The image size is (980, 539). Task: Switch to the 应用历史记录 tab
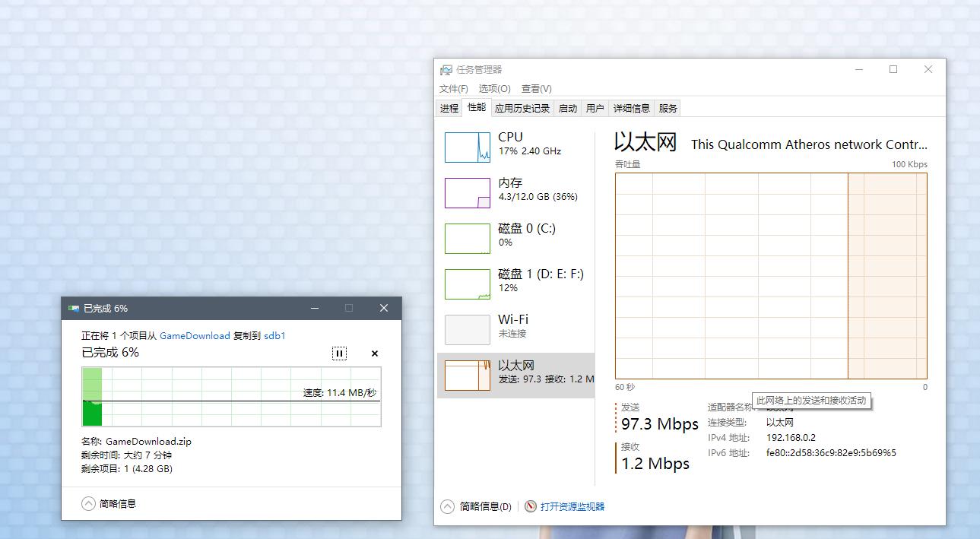(522, 109)
